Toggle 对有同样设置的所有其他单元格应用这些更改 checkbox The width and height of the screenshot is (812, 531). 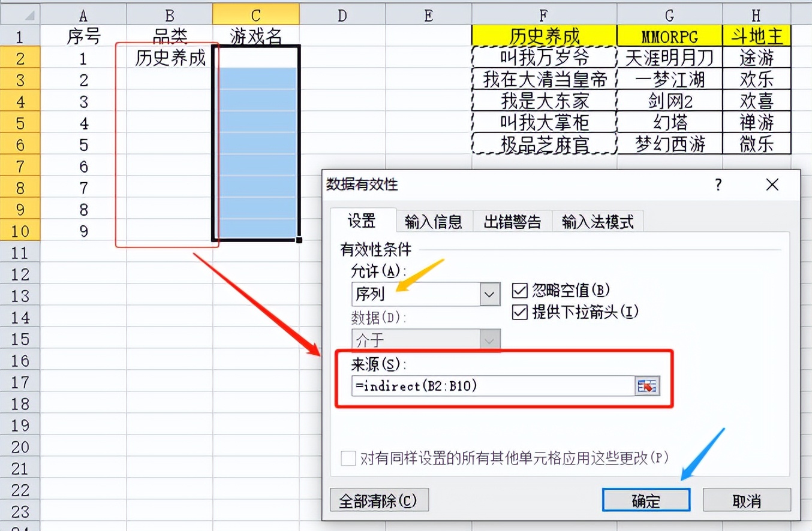click(x=348, y=458)
